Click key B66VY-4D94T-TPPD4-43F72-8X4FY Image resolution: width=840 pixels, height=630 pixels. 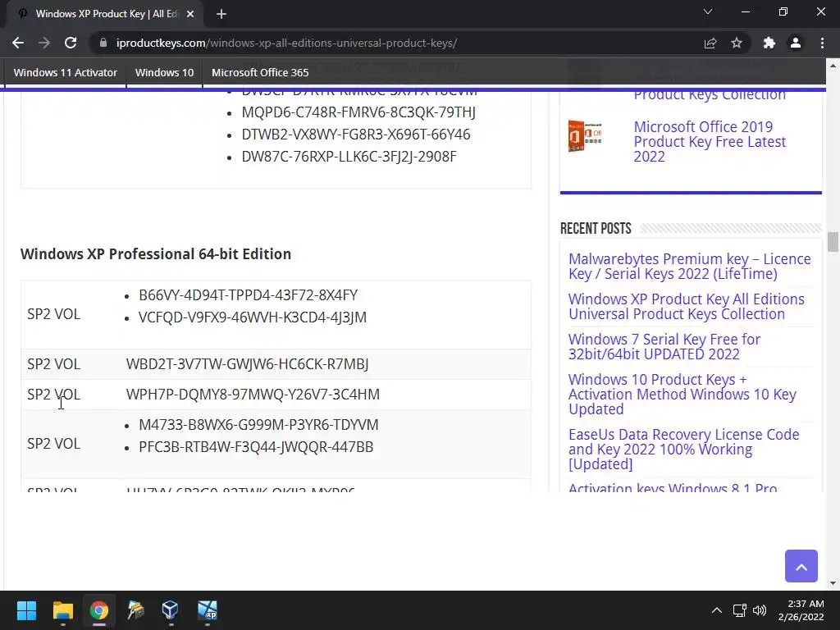point(248,295)
